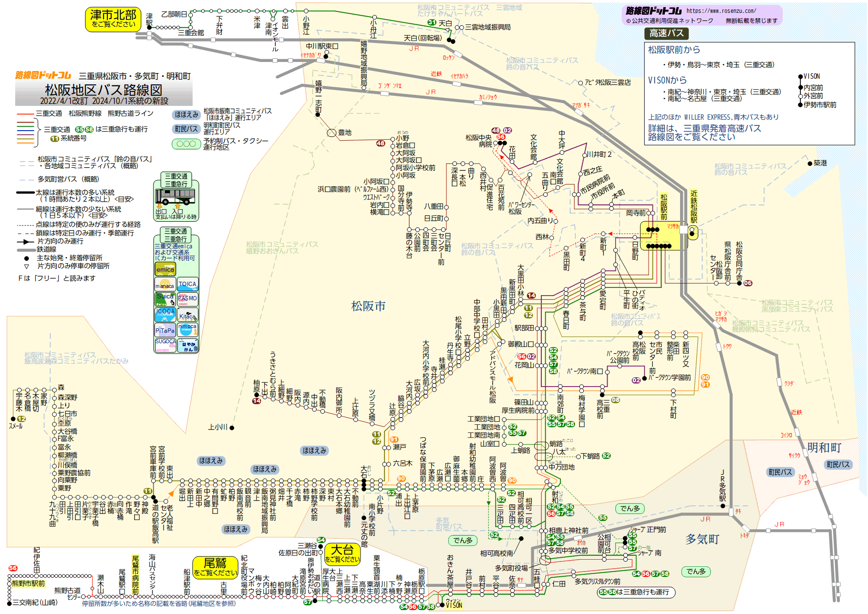Click the 三重県発着高速バス路線図 reference text

(704, 133)
